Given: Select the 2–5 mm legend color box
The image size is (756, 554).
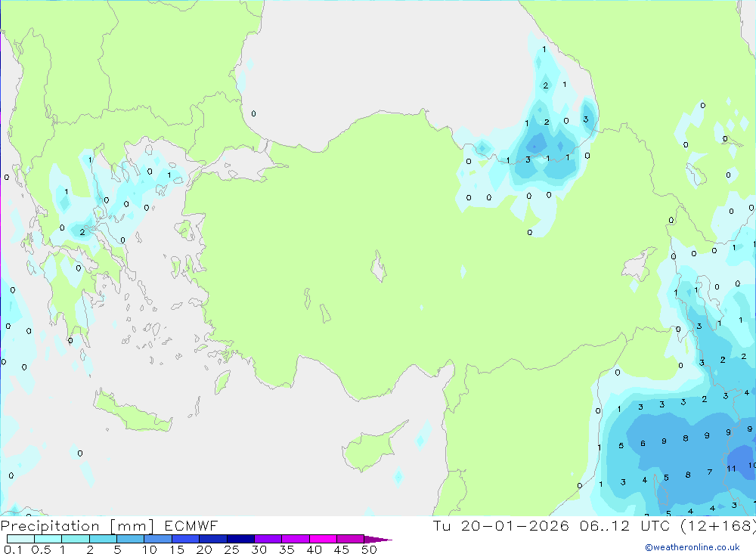Looking at the screenshot, I should (x=103, y=539).
